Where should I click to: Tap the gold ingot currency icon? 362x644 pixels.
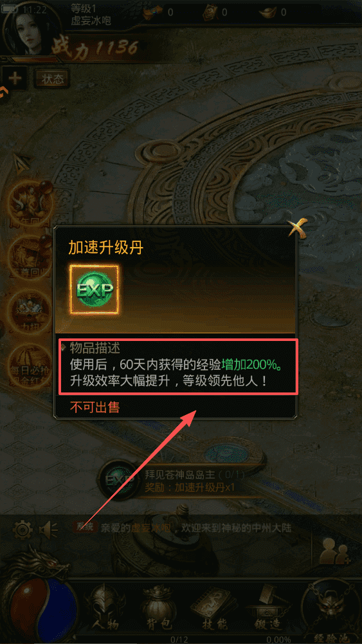pyautogui.click(x=268, y=12)
